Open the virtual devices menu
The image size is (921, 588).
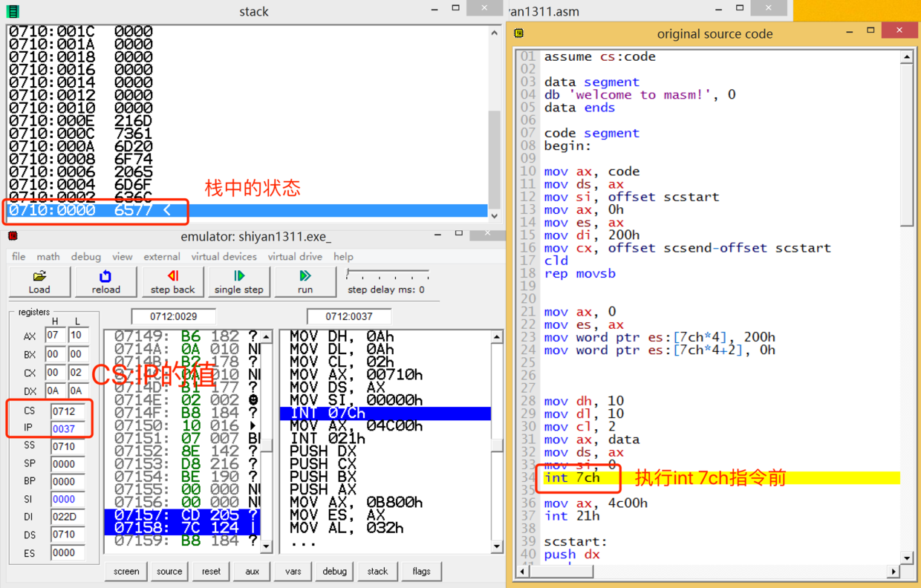coord(224,257)
